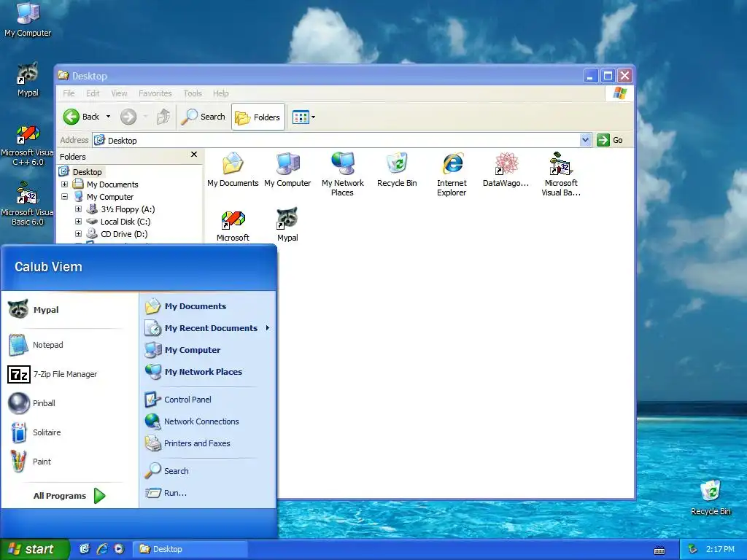
Task: Open Windows Media Player quick launch icon
Action: (x=119, y=549)
